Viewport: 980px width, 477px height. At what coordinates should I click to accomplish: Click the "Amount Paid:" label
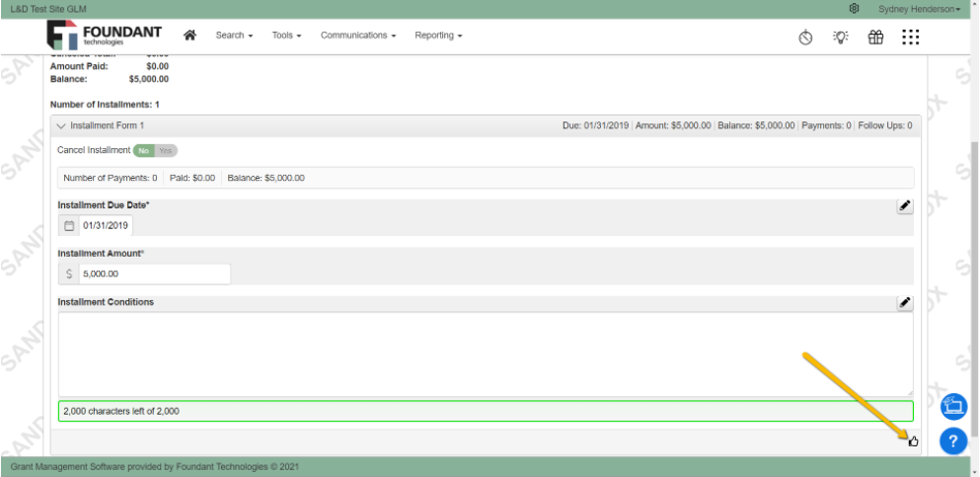79,66
